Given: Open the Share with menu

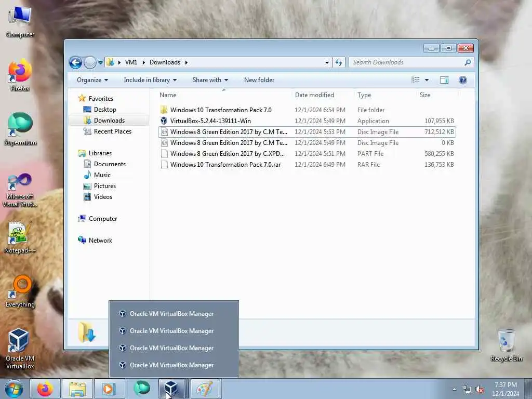Looking at the screenshot, I should 210,80.
